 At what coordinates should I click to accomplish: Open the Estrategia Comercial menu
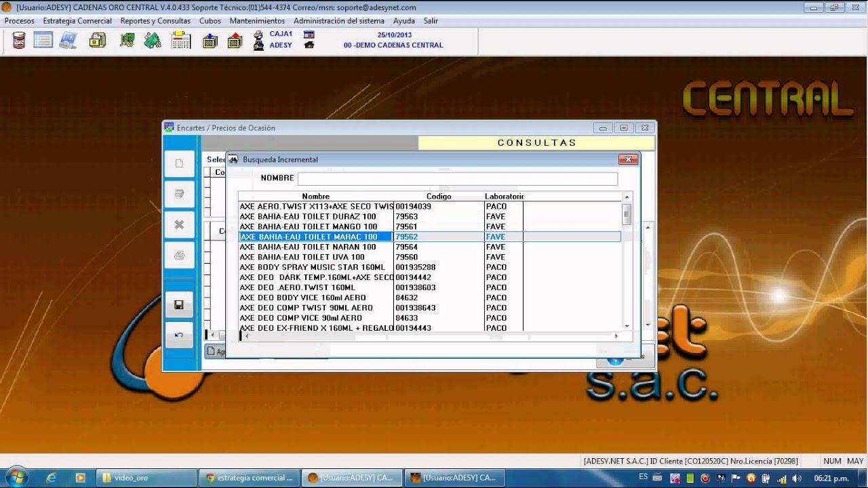(x=77, y=21)
